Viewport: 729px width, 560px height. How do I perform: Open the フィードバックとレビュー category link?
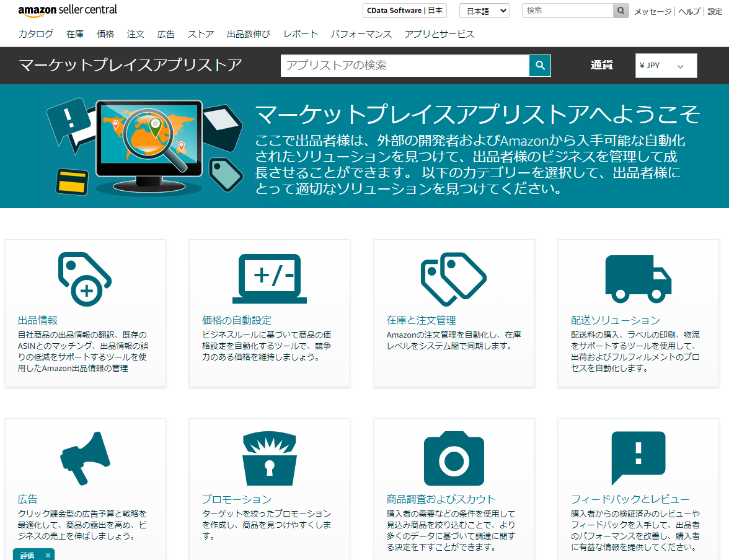pos(630,499)
